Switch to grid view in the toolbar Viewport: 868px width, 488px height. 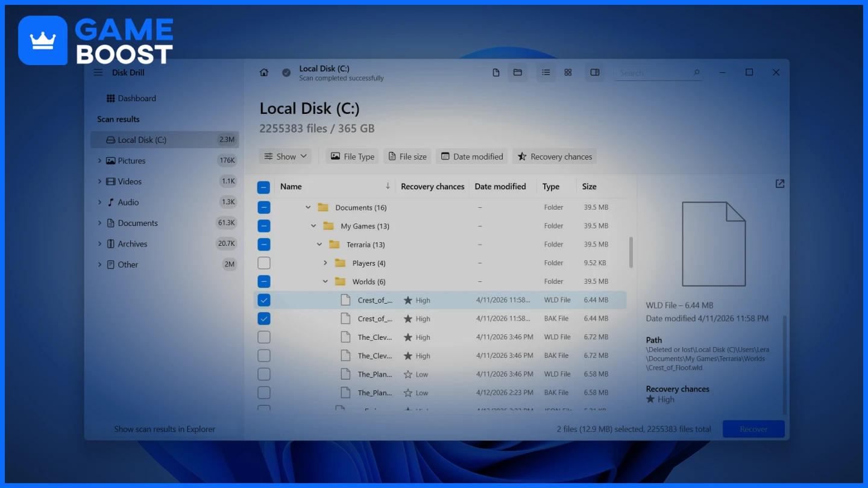click(567, 72)
